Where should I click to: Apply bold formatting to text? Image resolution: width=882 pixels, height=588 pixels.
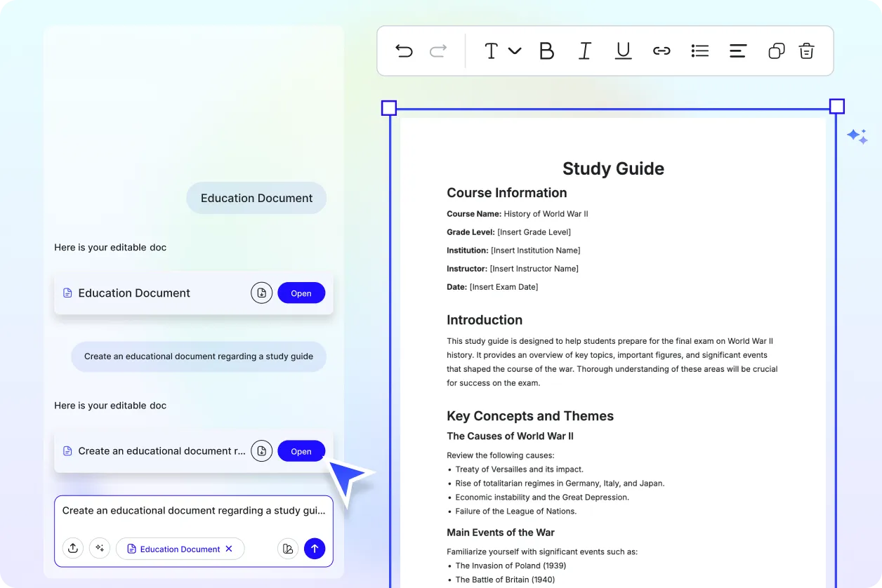pyautogui.click(x=546, y=51)
